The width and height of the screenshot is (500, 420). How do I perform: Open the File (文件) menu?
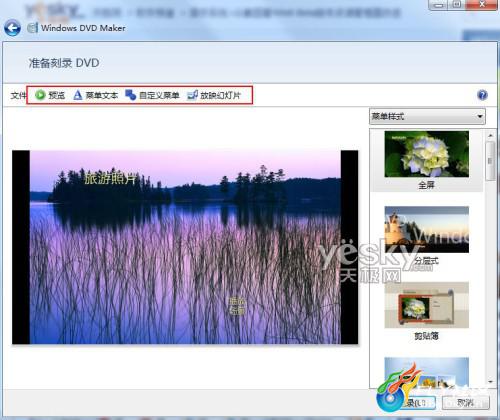pos(18,95)
